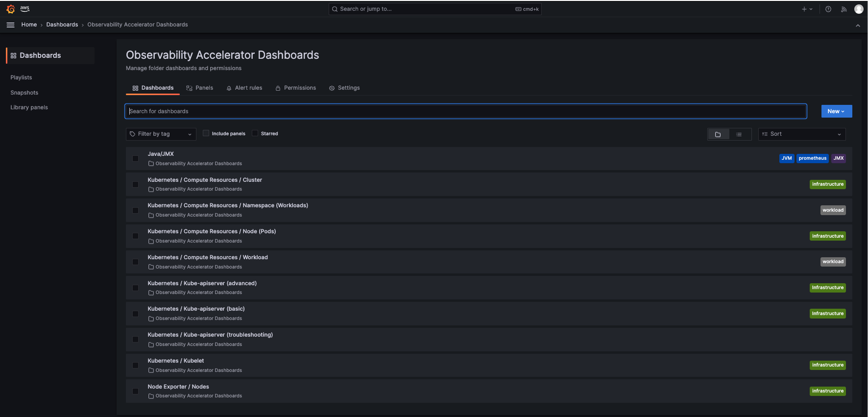Go to Home breadcrumb
This screenshot has height=417, width=868.
[29, 25]
